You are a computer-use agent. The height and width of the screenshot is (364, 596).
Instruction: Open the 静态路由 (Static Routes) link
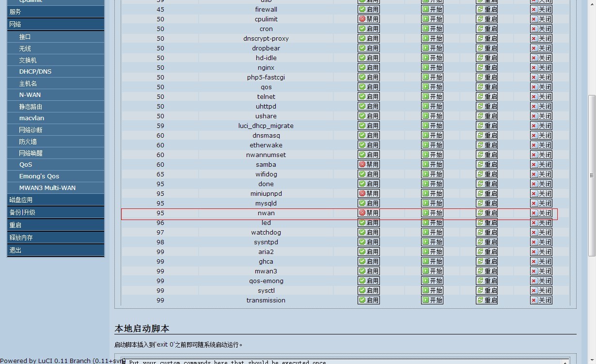point(56,107)
